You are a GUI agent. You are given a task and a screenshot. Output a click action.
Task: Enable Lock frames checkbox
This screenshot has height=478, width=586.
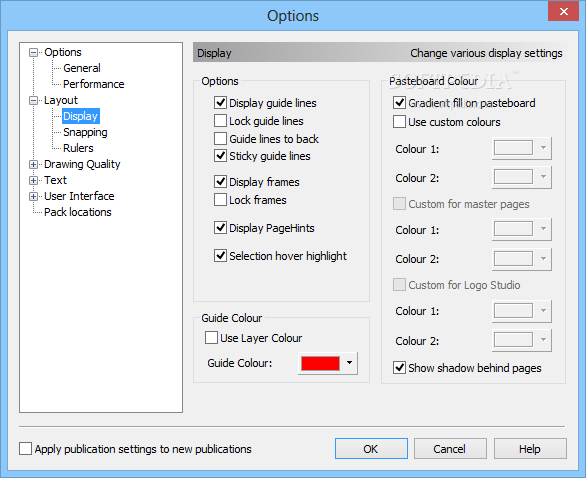pyautogui.click(x=220, y=200)
